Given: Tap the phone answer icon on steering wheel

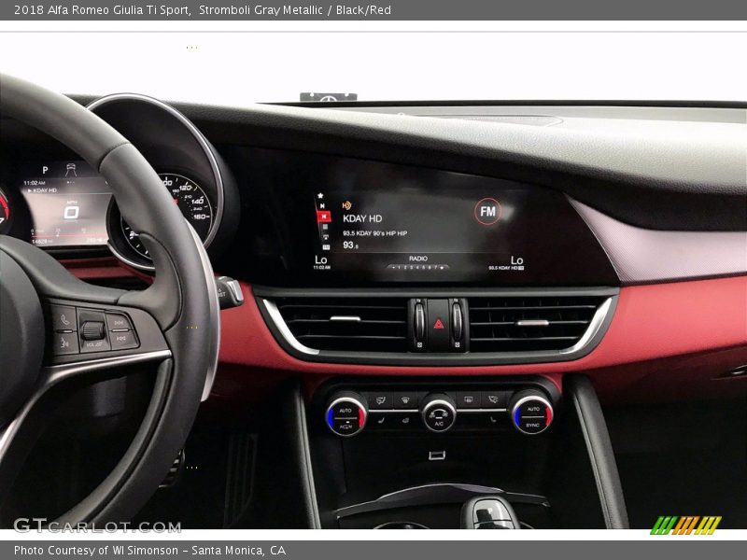Looking at the screenshot, I should pyautogui.click(x=64, y=319).
